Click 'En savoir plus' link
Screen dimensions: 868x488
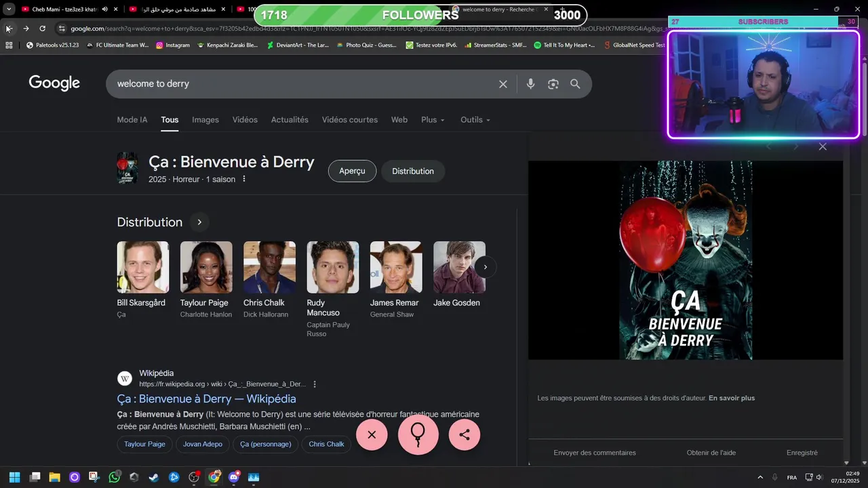(x=731, y=398)
